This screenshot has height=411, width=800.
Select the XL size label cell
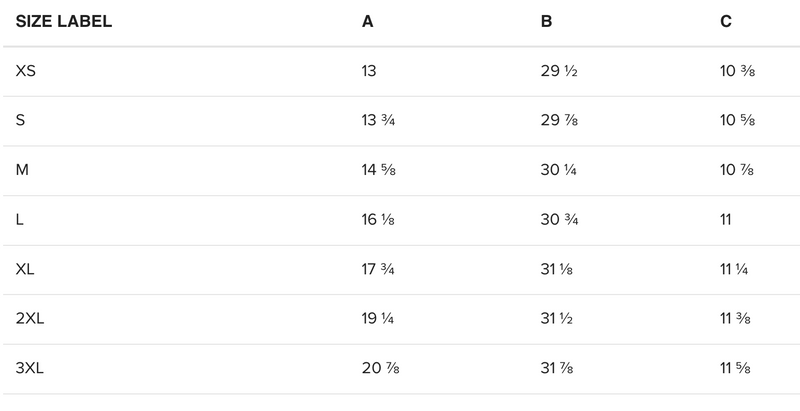click(x=26, y=270)
